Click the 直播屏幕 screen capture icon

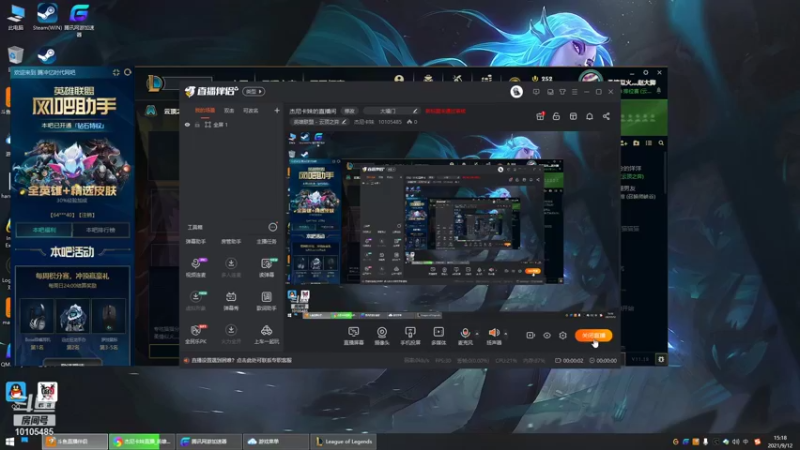pos(354,336)
